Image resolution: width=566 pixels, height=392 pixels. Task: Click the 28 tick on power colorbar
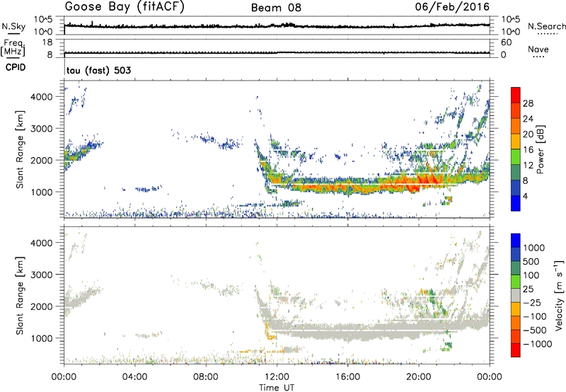pos(528,103)
